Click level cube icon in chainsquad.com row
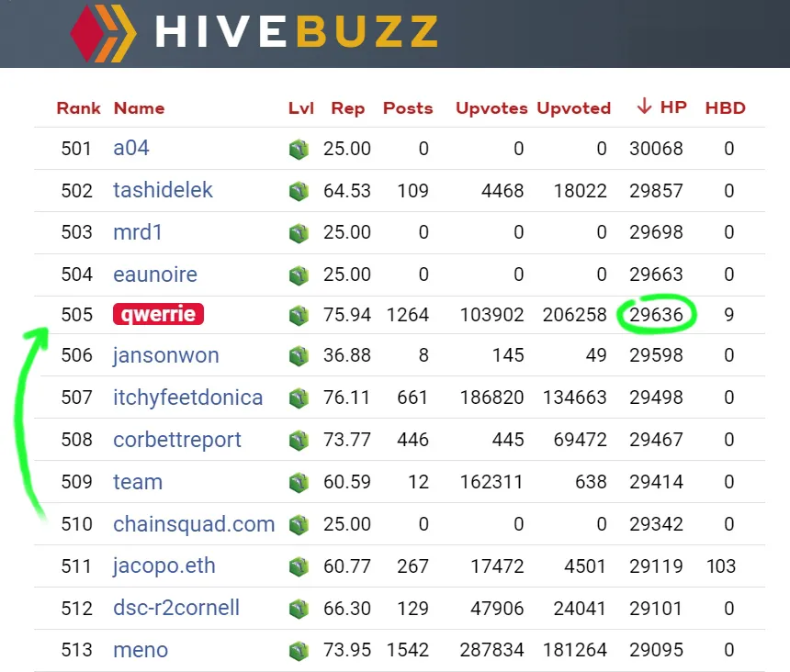 coord(299,525)
